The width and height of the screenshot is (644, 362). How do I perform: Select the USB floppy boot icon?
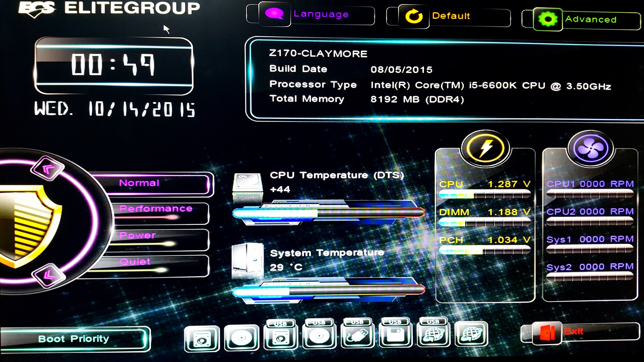(x=396, y=333)
